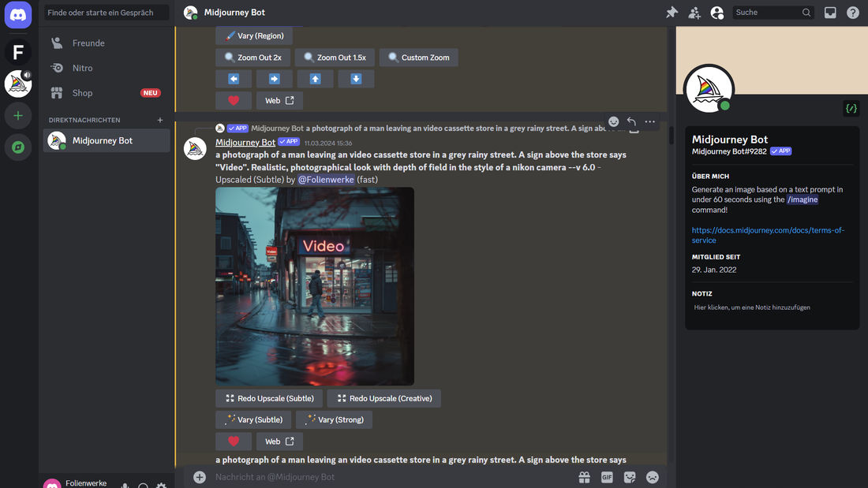Open user settings gear icon
The height and width of the screenshot is (488, 868).
click(x=161, y=485)
